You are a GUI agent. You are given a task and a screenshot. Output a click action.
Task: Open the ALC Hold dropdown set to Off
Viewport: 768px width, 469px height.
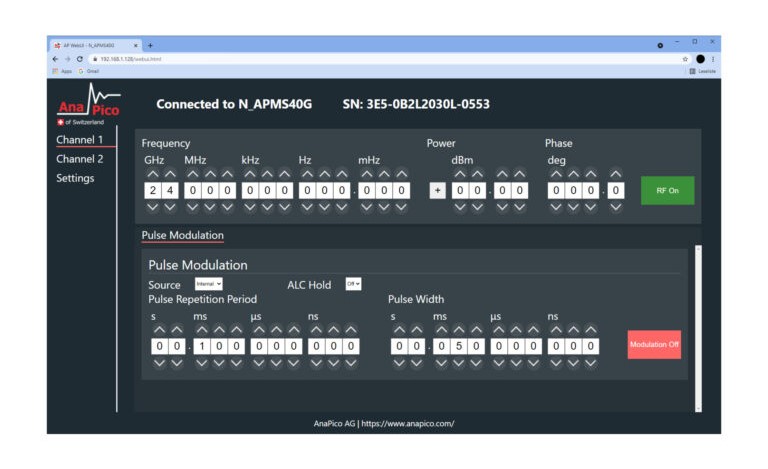pos(353,284)
